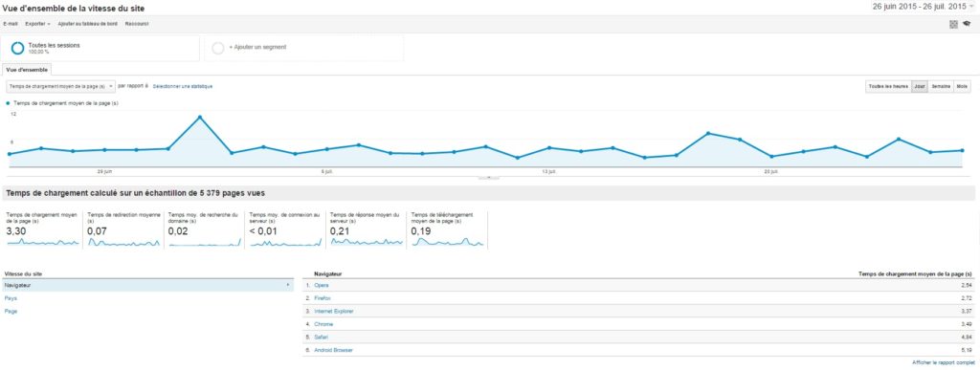The image size is (980, 370).
Task: Open the Exporter dropdown menu
Action: pos(37,24)
